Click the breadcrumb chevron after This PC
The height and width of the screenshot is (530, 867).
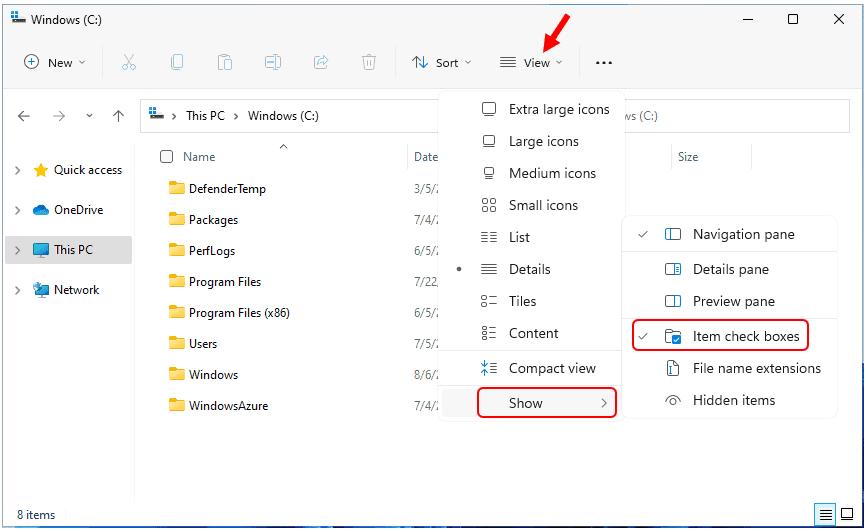coord(236,116)
